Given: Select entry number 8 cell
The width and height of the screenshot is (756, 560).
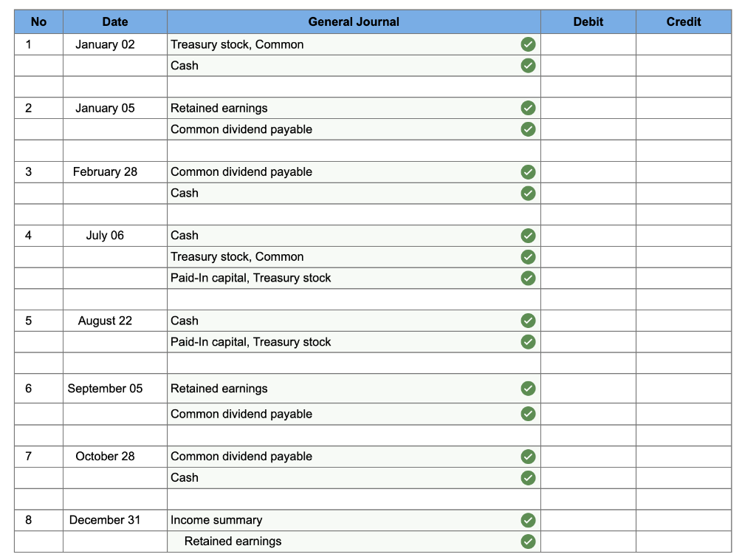Looking at the screenshot, I should click(x=38, y=520).
